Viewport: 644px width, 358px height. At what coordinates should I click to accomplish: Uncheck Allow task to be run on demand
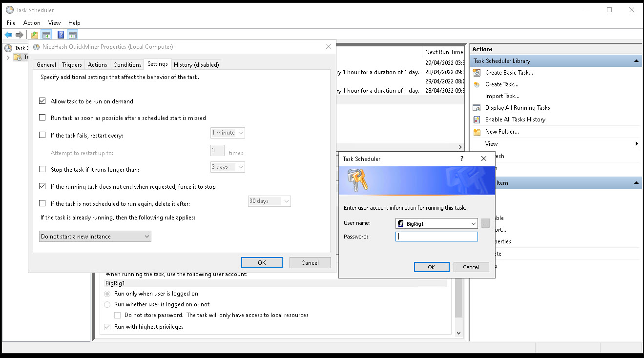point(42,100)
